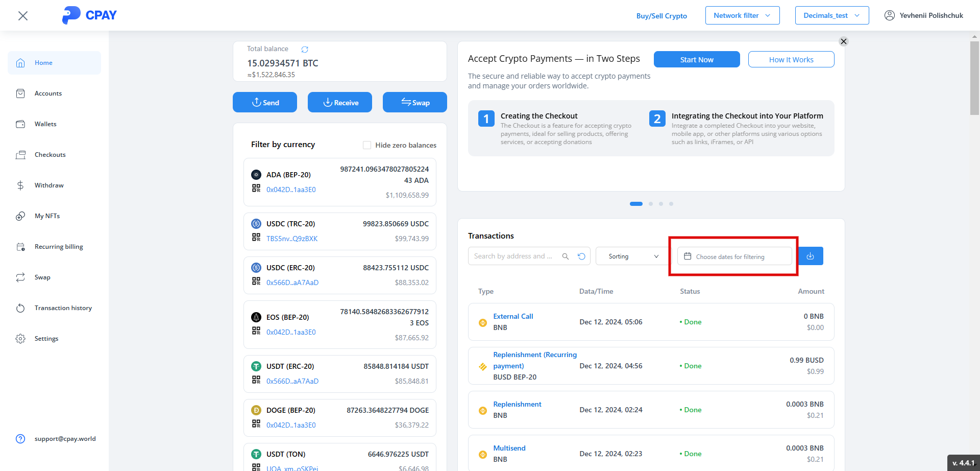980x471 pixels.
Task: Click the Choose dates for filtering field
Action: [x=734, y=256]
